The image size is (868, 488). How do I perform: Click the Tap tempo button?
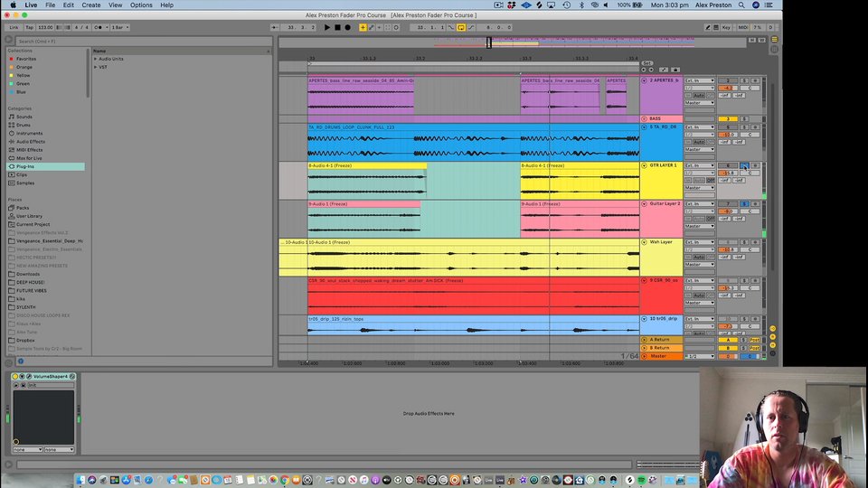[x=29, y=27]
